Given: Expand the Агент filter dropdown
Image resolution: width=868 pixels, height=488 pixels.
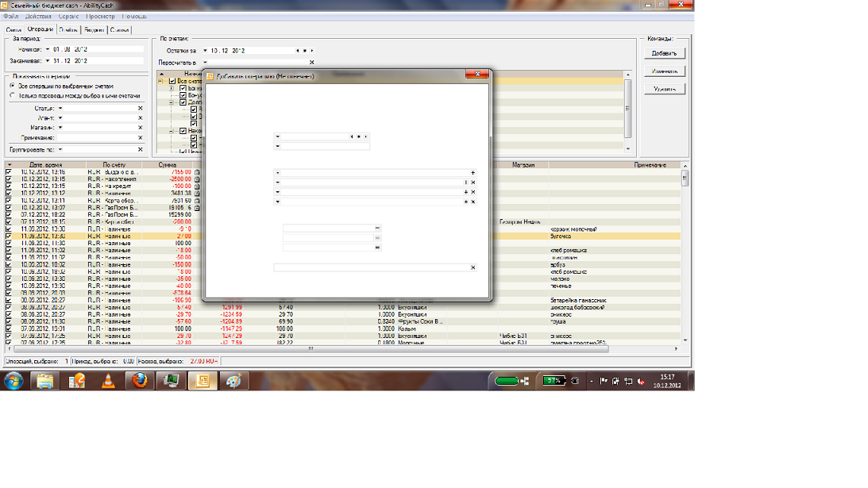Looking at the screenshot, I should coord(60,117).
